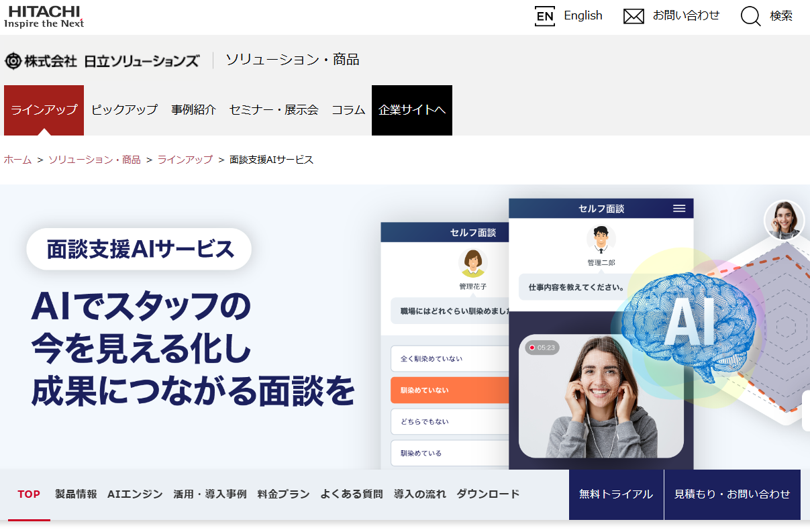Click the 仕事内容を教えてください。 chat bubble
The width and height of the screenshot is (810, 532).
click(x=577, y=287)
